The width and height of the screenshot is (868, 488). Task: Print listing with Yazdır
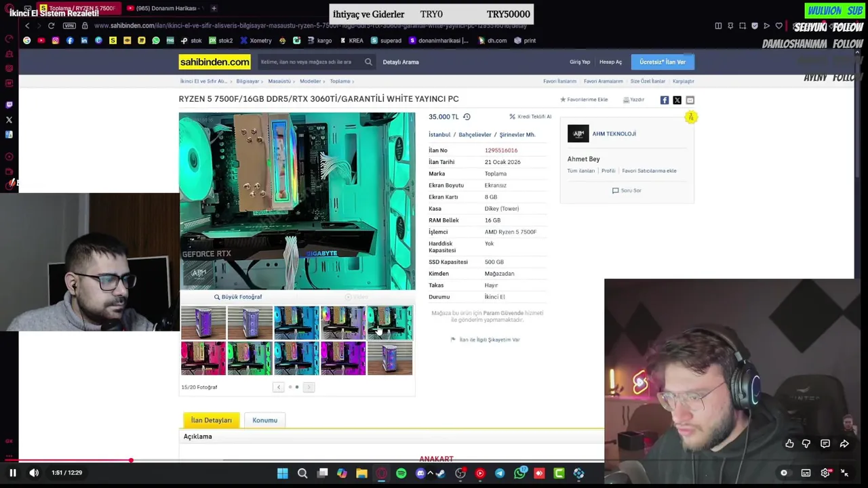(633, 100)
